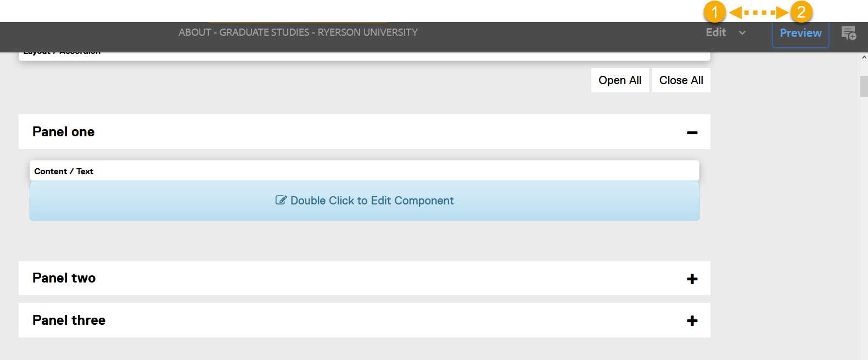Select the Content / Text component header
Image resolution: width=868 pixels, height=360 pixels.
point(63,171)
